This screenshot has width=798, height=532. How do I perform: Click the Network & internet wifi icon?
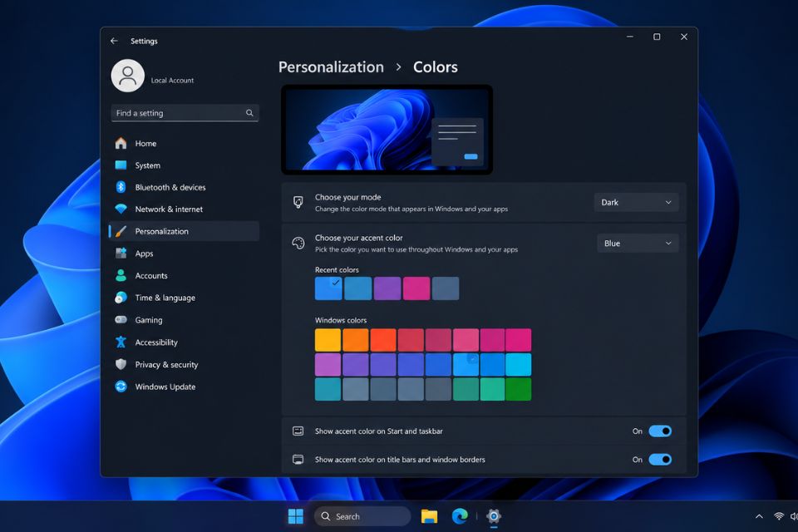coord(121,209)
